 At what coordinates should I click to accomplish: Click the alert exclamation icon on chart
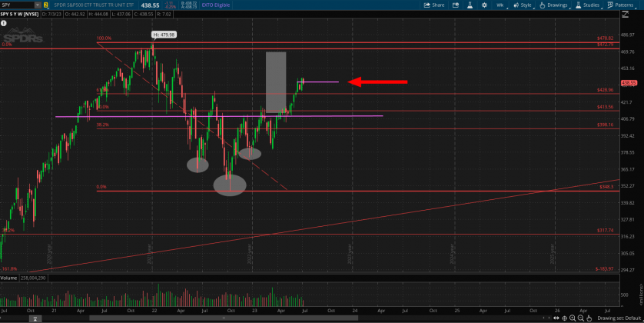coord(4,23)
